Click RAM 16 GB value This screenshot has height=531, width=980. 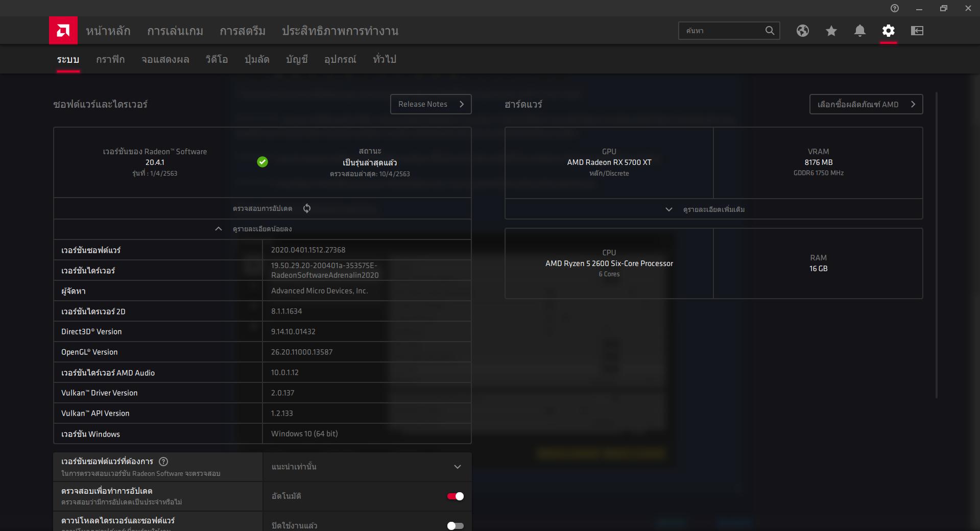coord(819,269)
